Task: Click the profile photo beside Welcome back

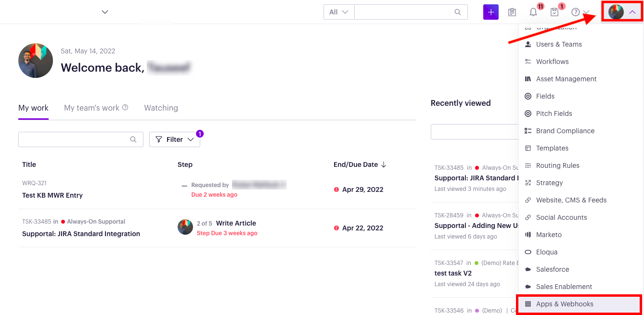Action: [36, 61]
